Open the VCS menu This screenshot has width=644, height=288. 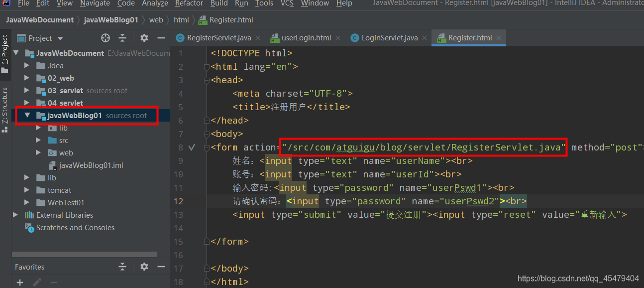click(x=287, y=3)
